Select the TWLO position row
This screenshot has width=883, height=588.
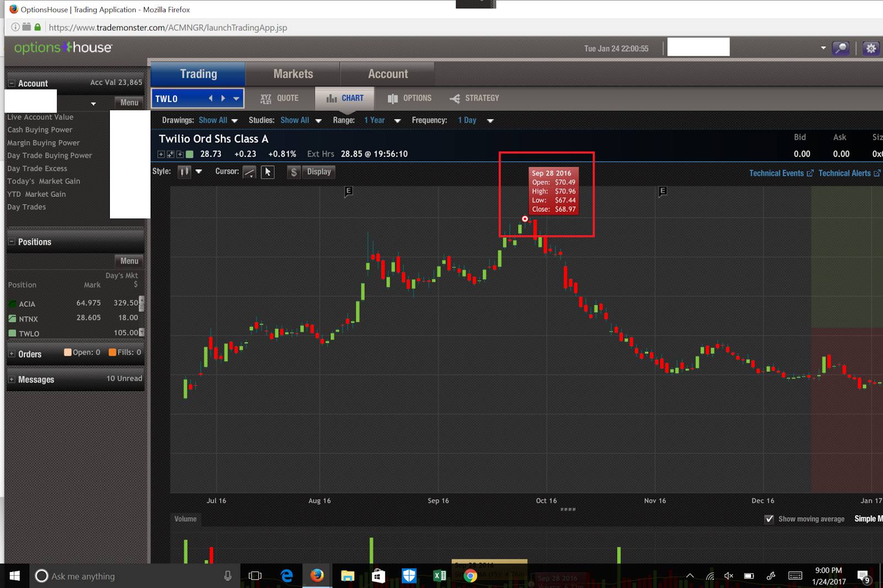click(x=73, y=333)
